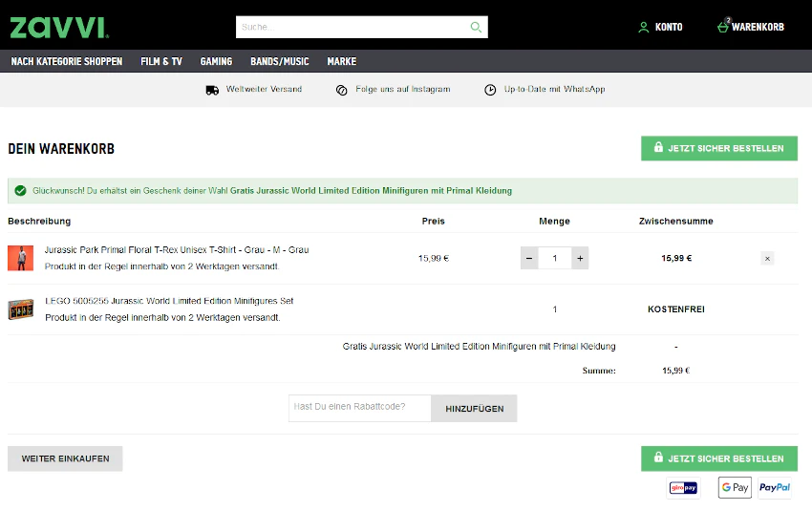812x511 pixels.
Task: Open the LEGO Minifigures Set thumbnail
Action: pos(21,309)
